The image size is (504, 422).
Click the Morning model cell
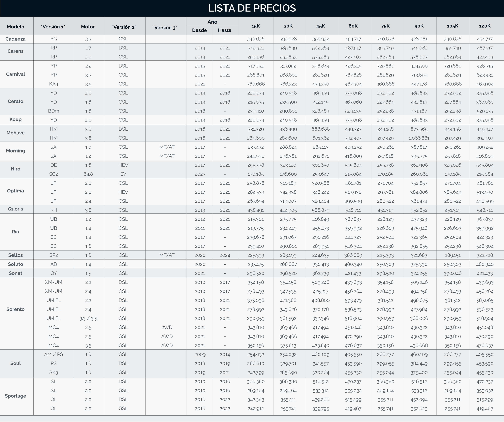click(16, 151)
